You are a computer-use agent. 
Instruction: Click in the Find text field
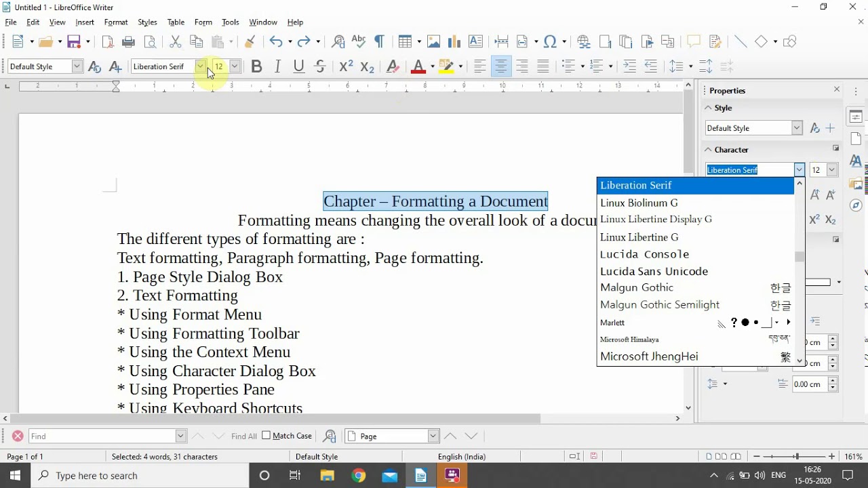click(x=102, y=436)
